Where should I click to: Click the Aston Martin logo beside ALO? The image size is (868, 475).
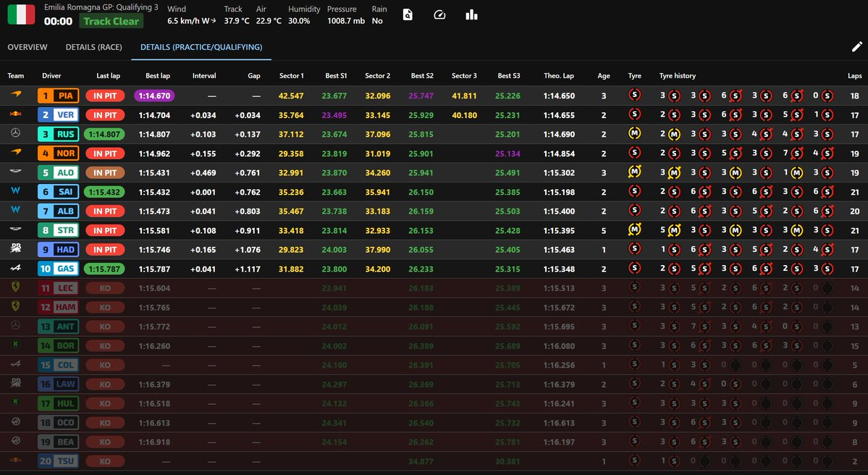point(16,172)
